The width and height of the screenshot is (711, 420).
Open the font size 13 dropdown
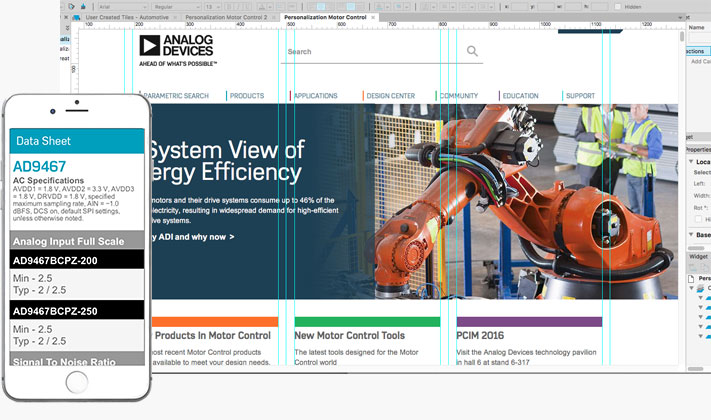click(212, 6)
